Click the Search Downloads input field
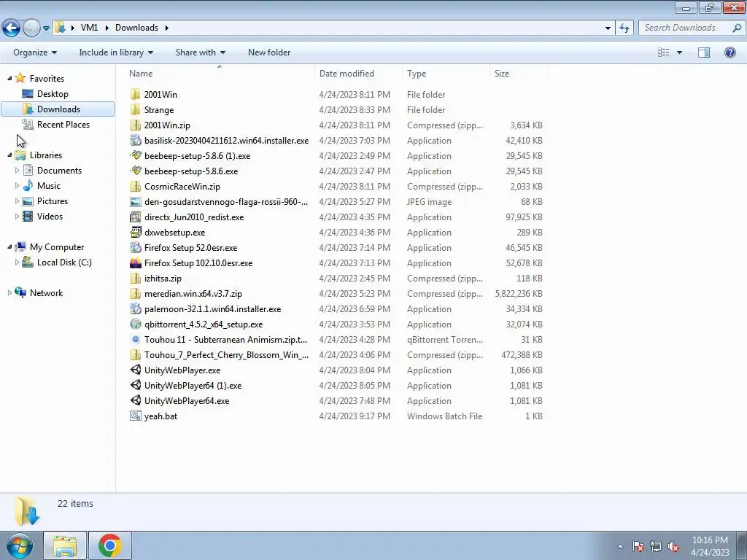 [x=685, y=28]
